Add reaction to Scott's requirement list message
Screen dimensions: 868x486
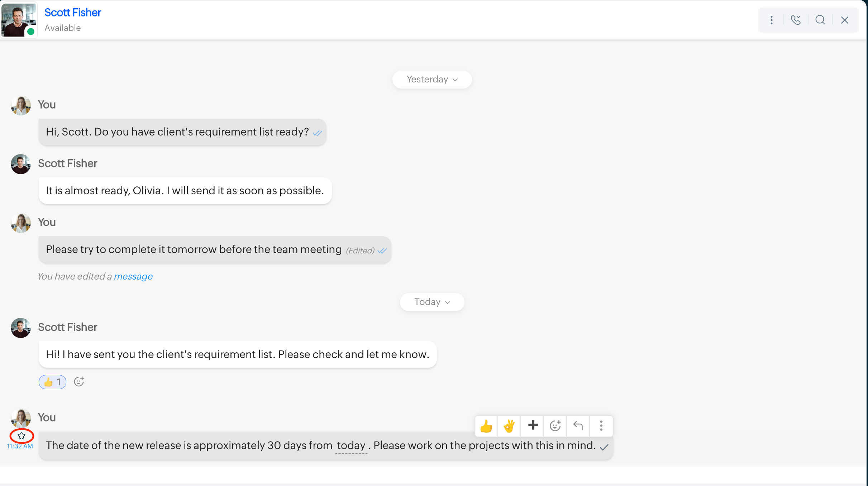click(79, 382)
